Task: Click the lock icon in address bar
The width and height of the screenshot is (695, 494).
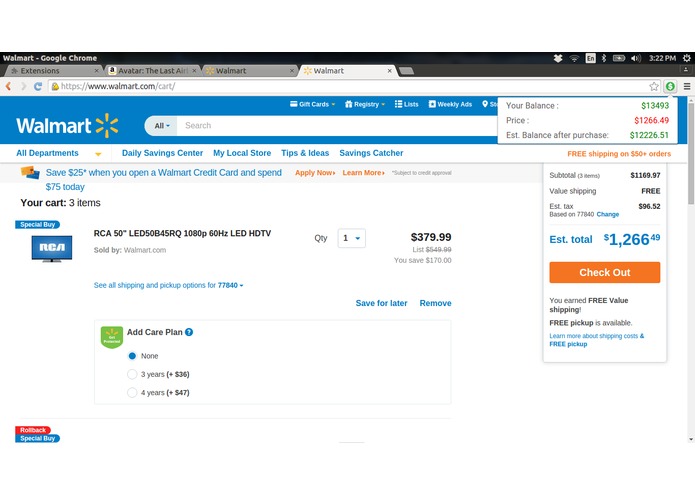Action: [55, 86]
